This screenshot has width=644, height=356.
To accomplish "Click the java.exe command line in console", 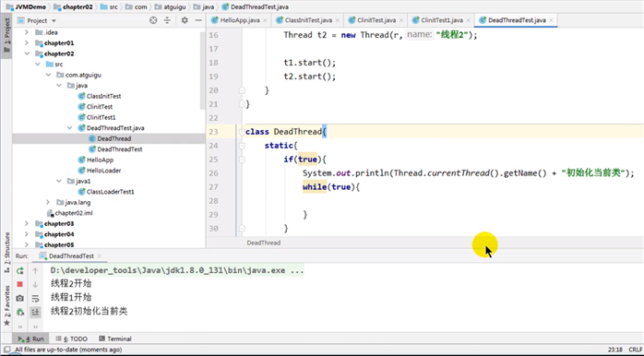I will [177, 270].
